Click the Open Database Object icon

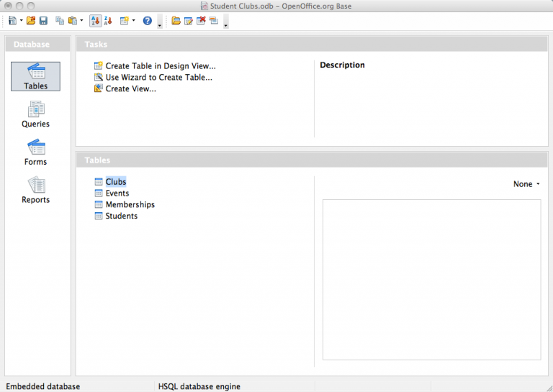point(176,21)
